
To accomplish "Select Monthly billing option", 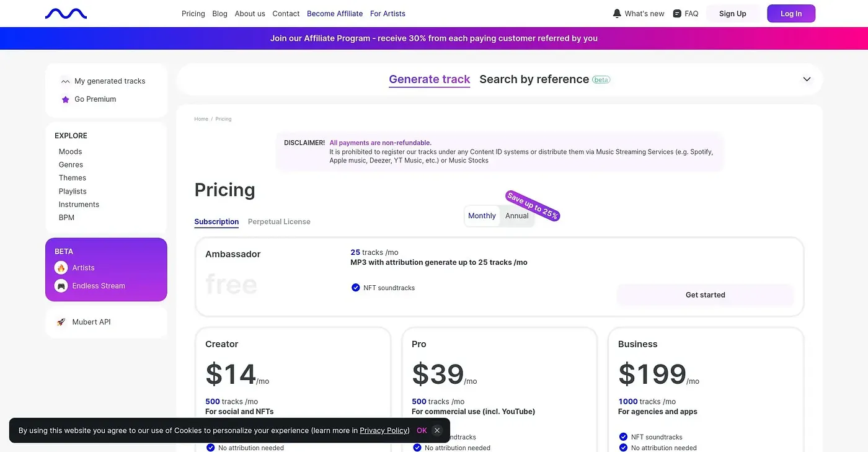I will pyautogui.click(x=482, y=216).
